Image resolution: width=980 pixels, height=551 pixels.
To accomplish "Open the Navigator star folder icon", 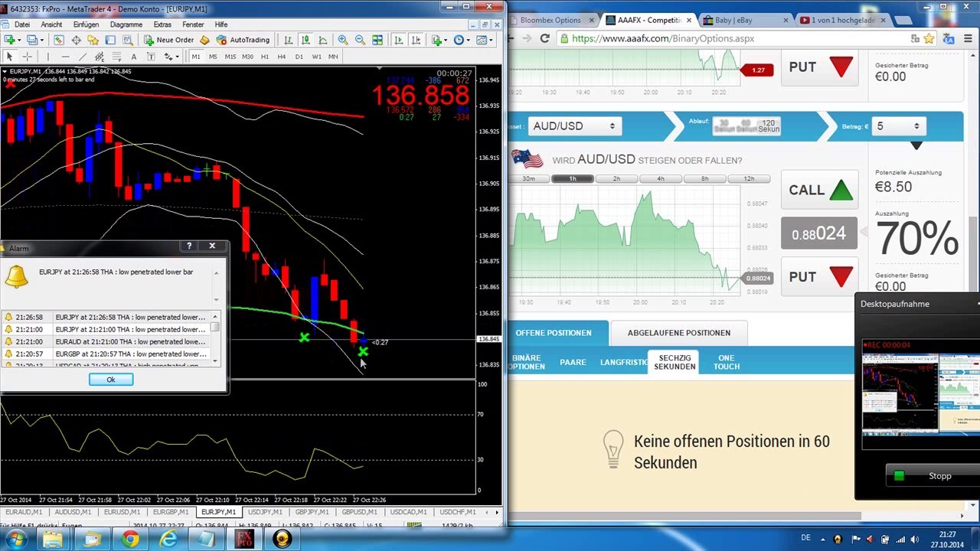I will 93,40.
